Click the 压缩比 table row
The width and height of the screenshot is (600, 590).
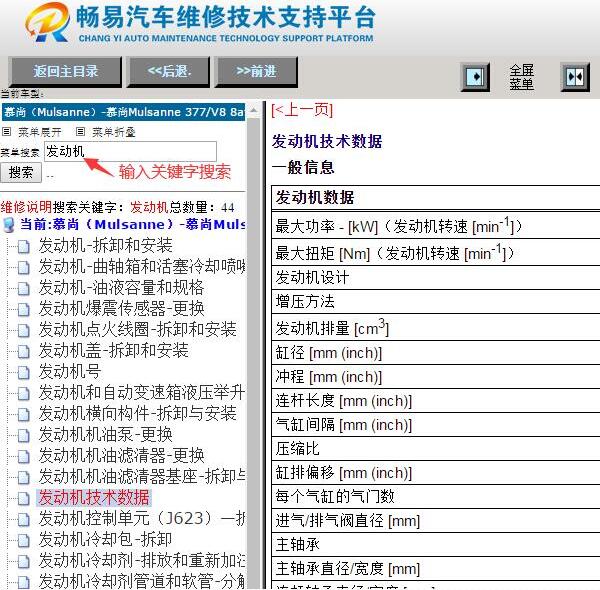click(x=435, y=448)
